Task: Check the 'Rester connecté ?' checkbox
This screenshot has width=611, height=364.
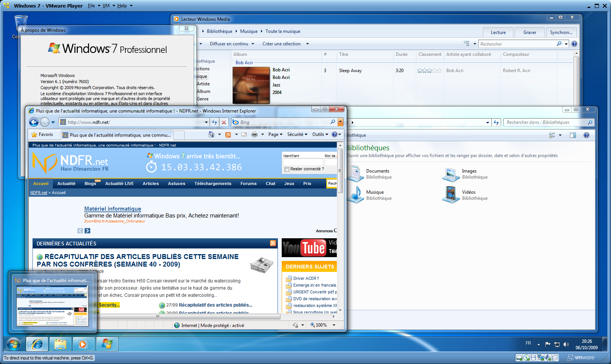Action: pos(287,169)
